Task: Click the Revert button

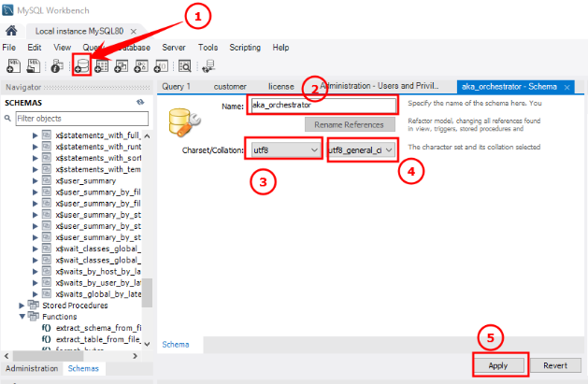Action: (555, 365)
